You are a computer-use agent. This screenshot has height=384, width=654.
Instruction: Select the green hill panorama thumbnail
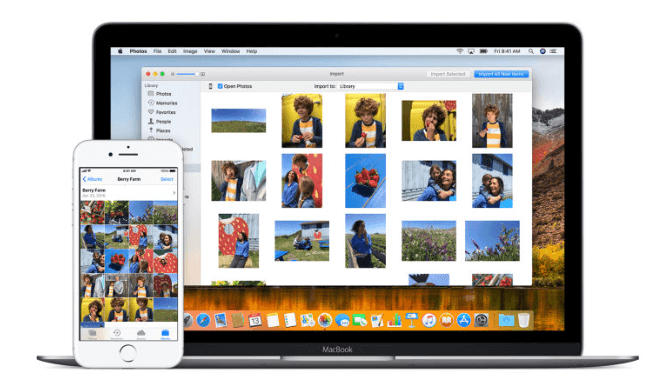point(238,120)
